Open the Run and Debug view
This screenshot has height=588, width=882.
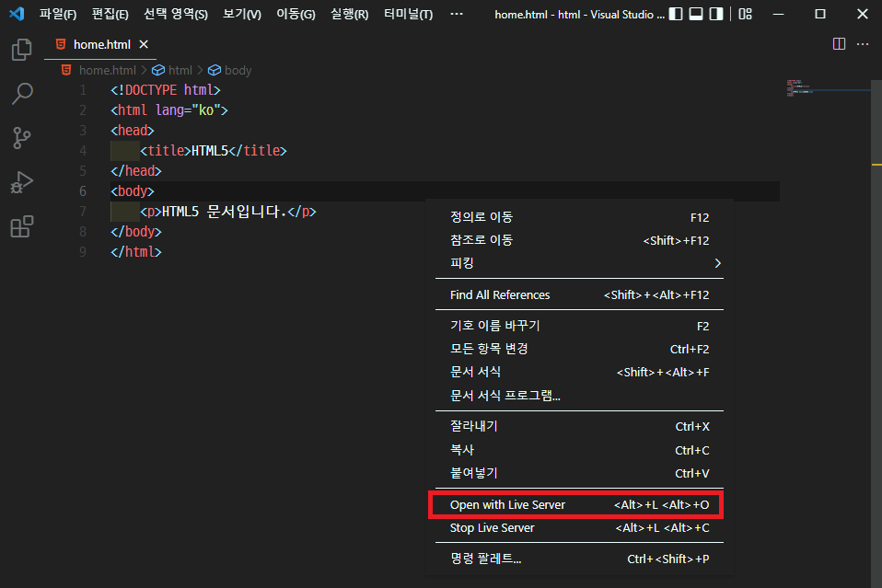tap(21, 182)
